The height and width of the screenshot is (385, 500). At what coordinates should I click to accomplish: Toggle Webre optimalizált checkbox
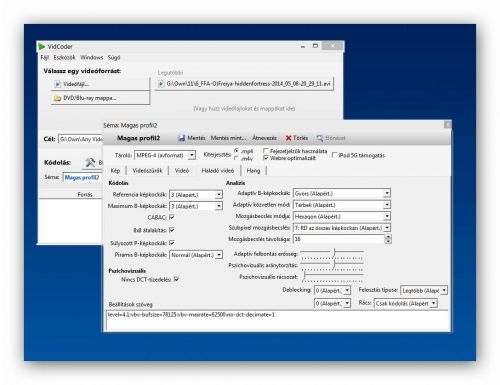(x=266, y=158)
